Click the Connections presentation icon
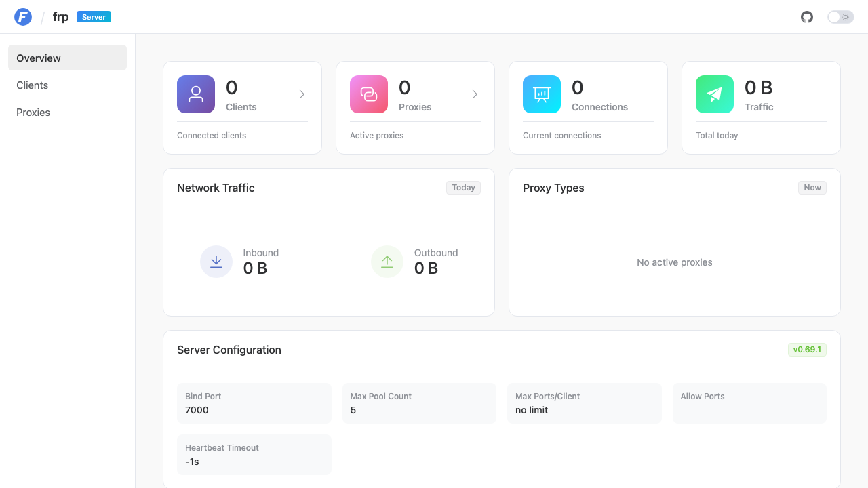The width and height of the screenshot is (868, 488). tap(542, 94)
